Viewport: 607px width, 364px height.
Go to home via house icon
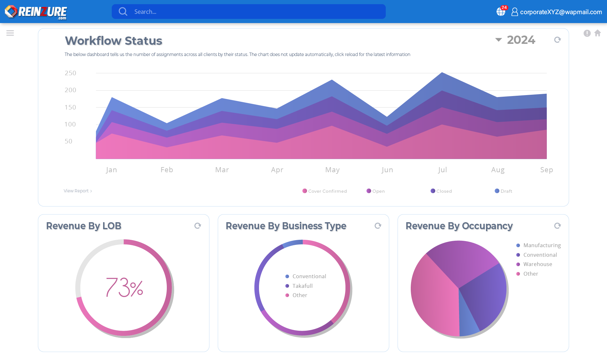pyautogui.click(x=597, y=33)
